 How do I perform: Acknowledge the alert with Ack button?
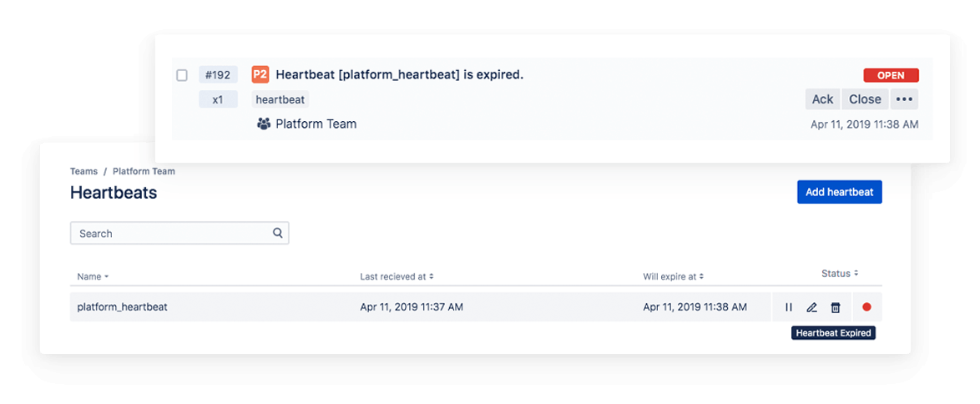click(x=822, y=99)
